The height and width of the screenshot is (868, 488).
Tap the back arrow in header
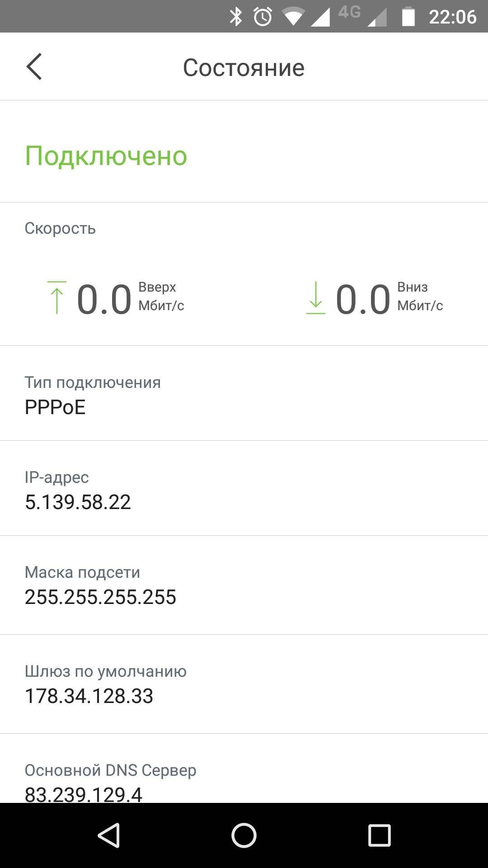(x=34, y=67)
